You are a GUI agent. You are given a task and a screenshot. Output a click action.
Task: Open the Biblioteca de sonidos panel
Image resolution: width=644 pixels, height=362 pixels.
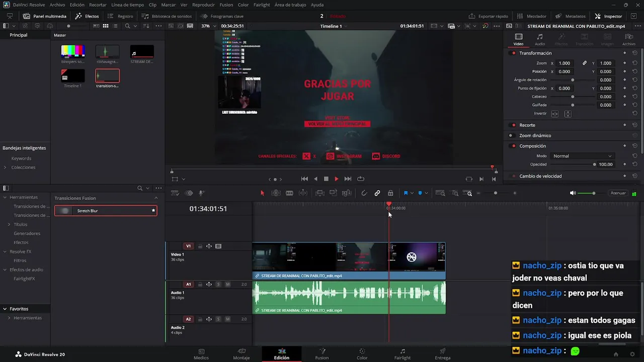(x=167, y=16)
